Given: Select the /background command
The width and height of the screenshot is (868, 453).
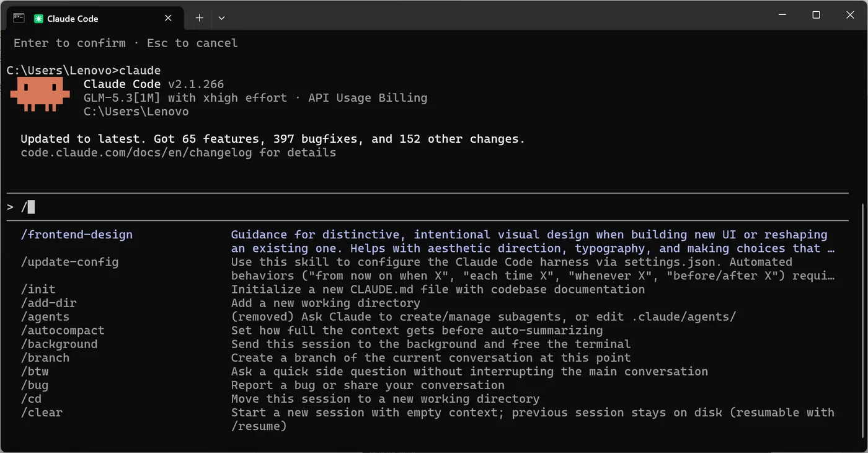Looking at the screenshot, I should [59, 344].
